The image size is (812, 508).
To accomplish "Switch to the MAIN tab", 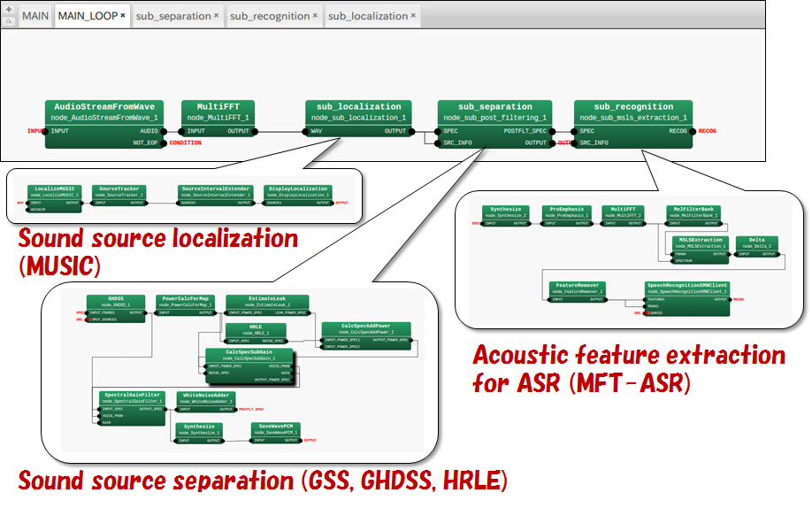I will tap(35, 16).
